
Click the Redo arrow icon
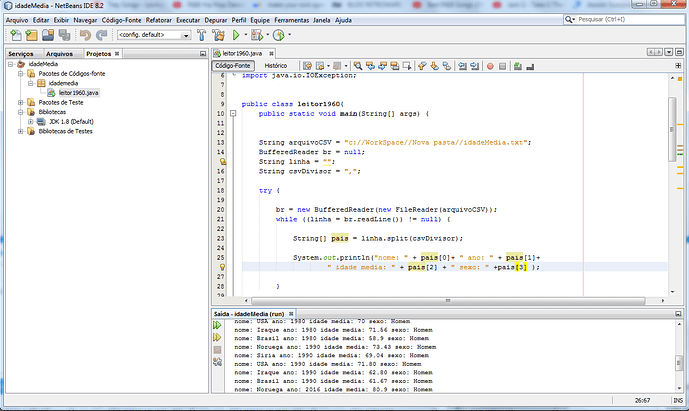(102, 35)
